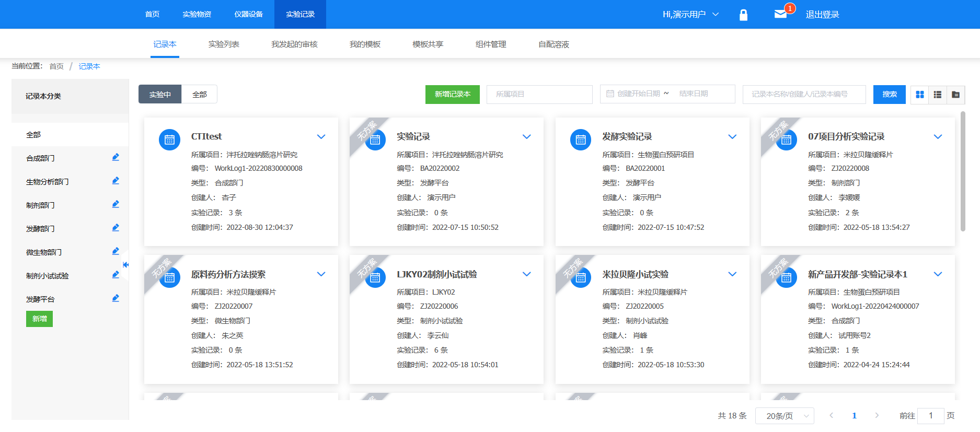980x432 pixels.
Task: Open the 仪器设备 top menu
Action: click(249, 14)
